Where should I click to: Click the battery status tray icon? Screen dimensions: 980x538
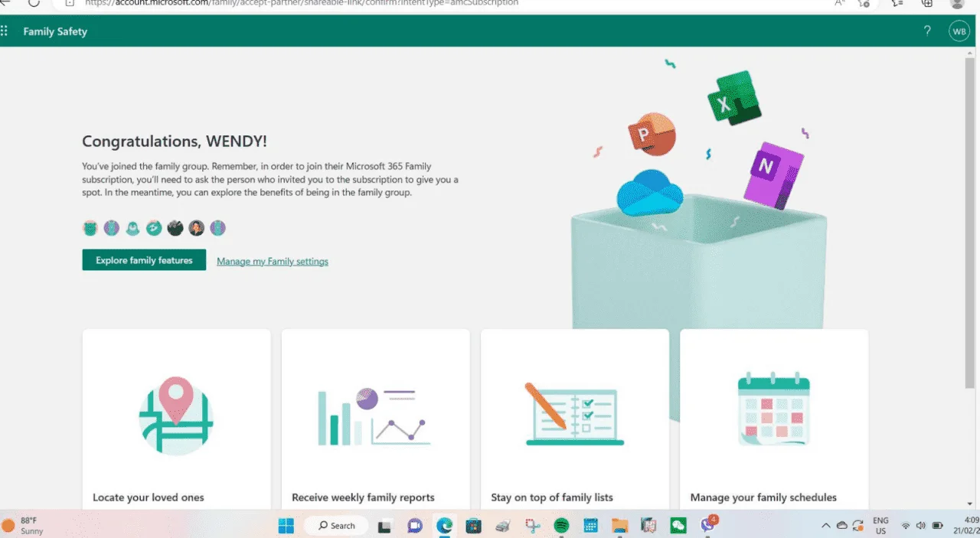(x=937, y=526)
